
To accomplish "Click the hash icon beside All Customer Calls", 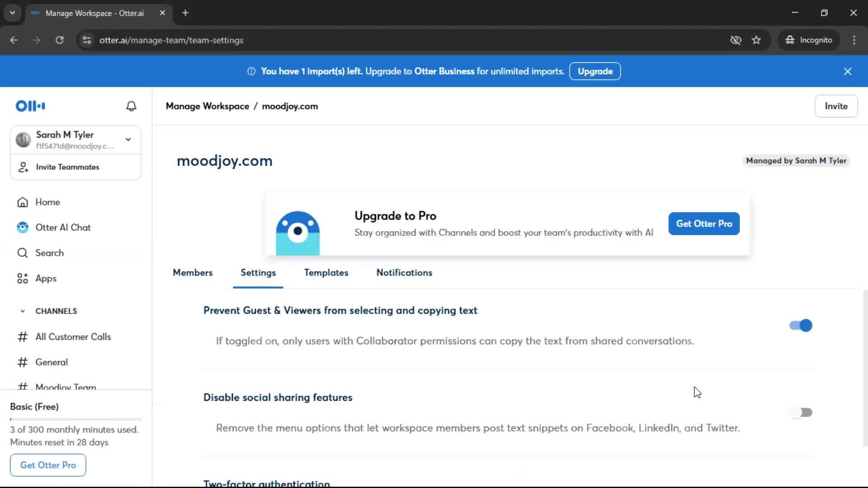I will click(23, 337).
